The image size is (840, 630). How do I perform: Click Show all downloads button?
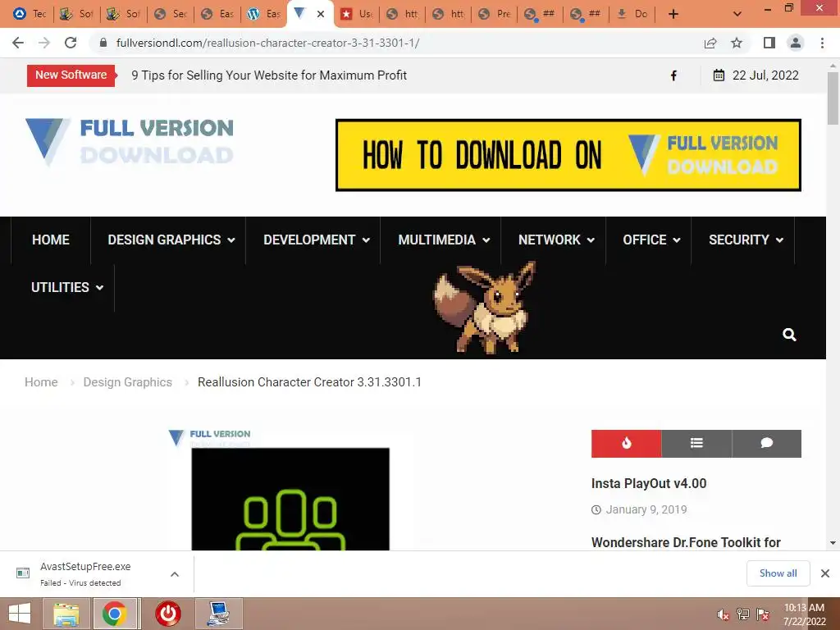(778, 573)
